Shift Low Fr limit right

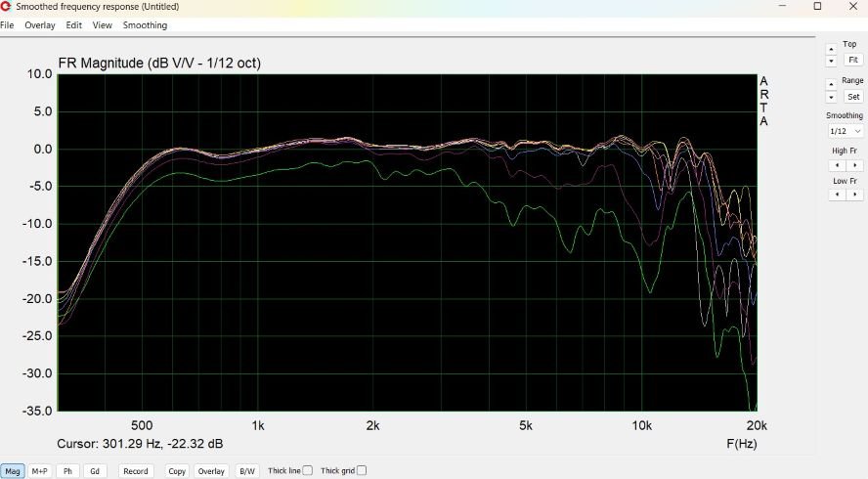coord(854,195)
